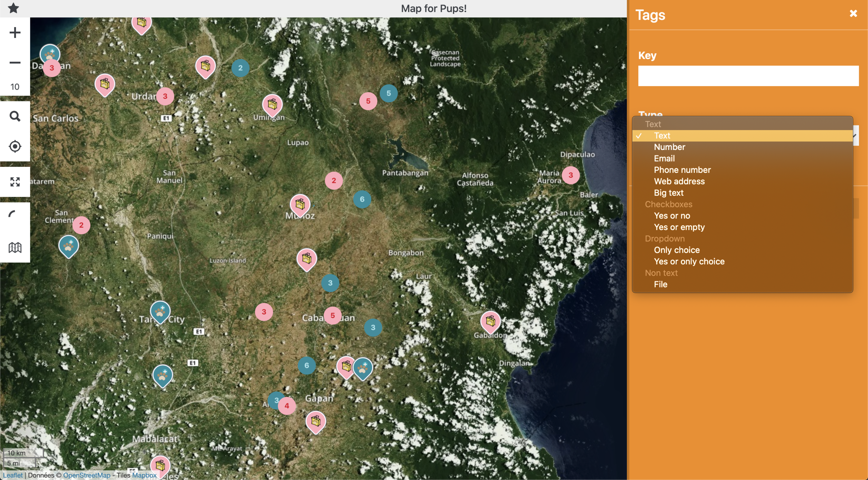Screen dimensions: 868x480
Task: Select Yes or no checkbox type
Action: point(672,215)
